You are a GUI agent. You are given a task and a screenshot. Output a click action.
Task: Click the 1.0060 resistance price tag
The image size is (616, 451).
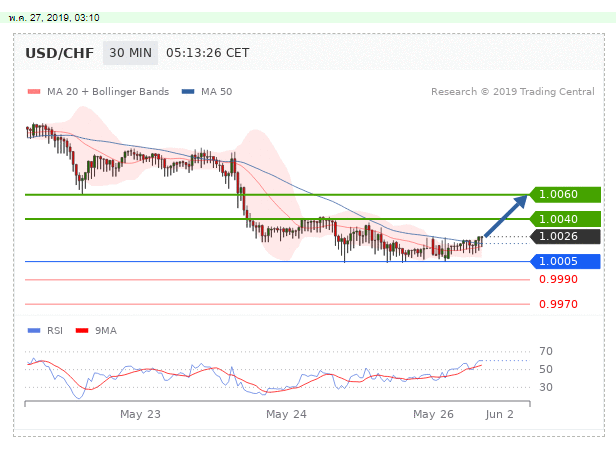point(565,194)
